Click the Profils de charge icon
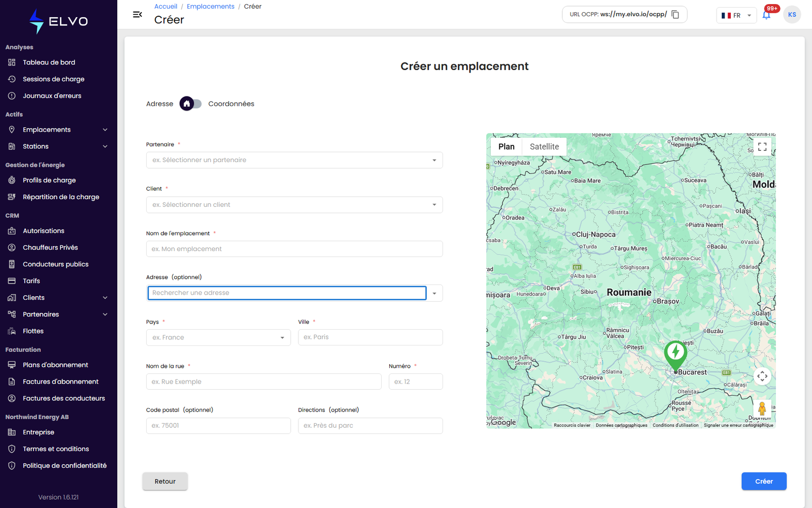Viewport: 812px width, 508px height. (x=12, y=180)
